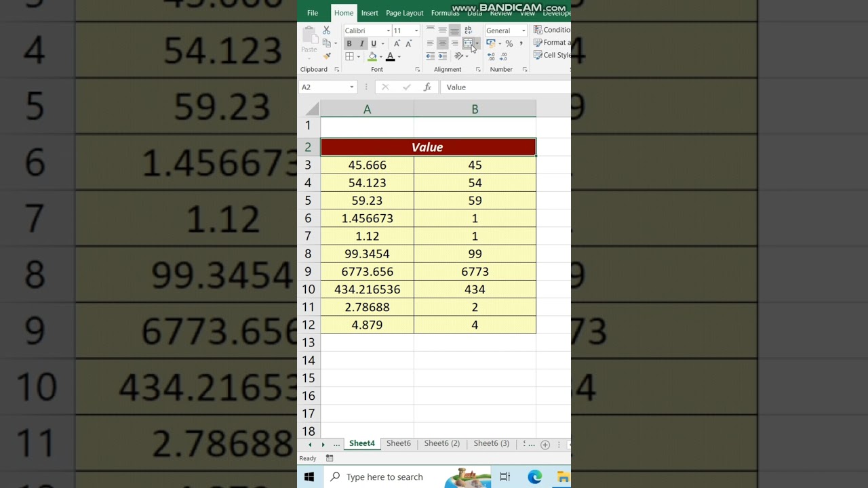Image resolution: width=868 pixels, height=488 pixels.
Task: Click the Cut scissors icon
Action: (x=326, y=30)
